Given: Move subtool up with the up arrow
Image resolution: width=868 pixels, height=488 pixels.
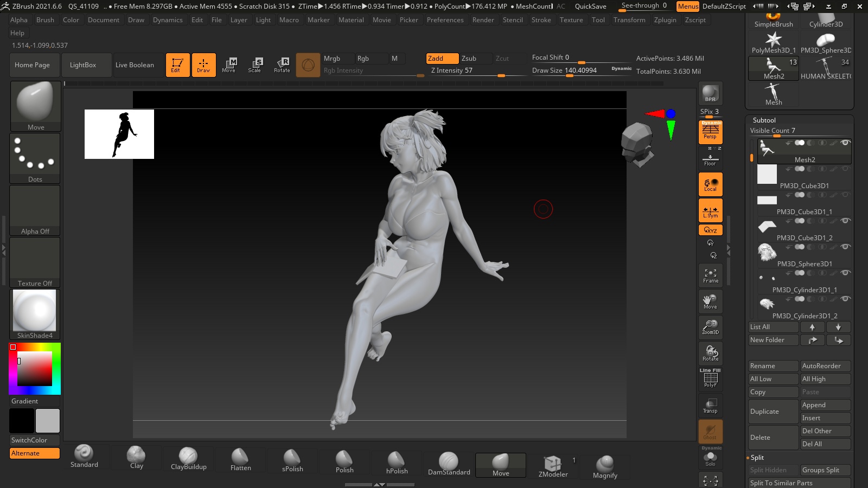Looking at the screenshot, I should (x=812, y=327).
